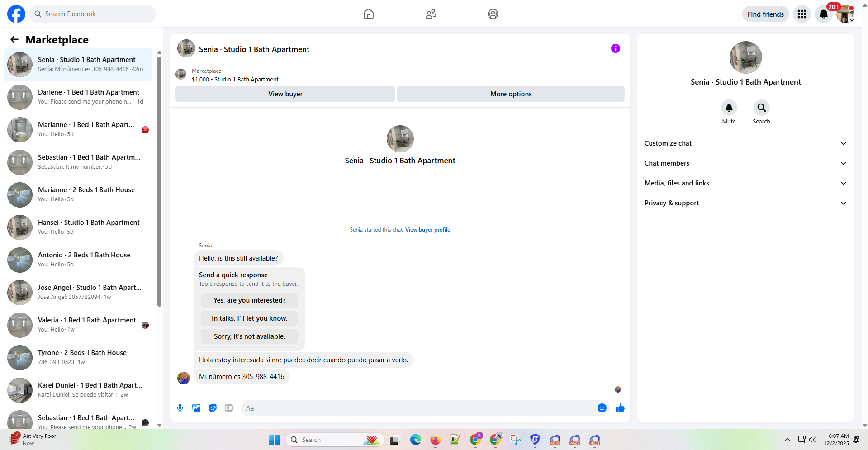Image resolution: width=868 pixels, height=450 pixels.
Task: Open the Friends icon in top navigation
Action: tap(431, 14)
